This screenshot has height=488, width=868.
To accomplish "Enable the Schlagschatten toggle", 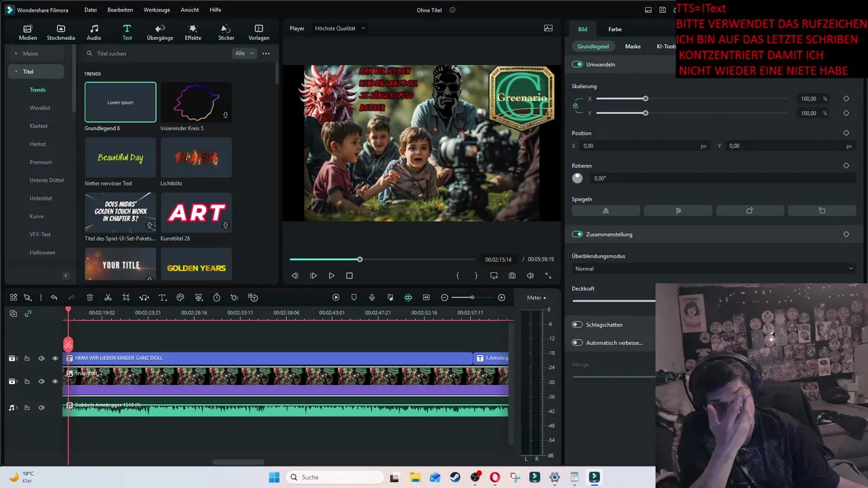I will [577, 325].
